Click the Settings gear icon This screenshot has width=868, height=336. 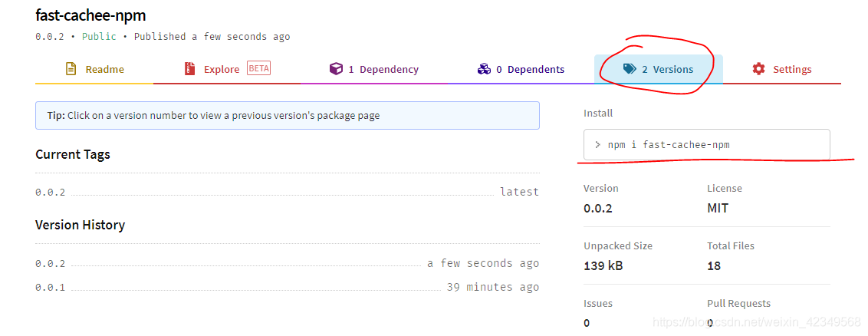pos(758,68)
